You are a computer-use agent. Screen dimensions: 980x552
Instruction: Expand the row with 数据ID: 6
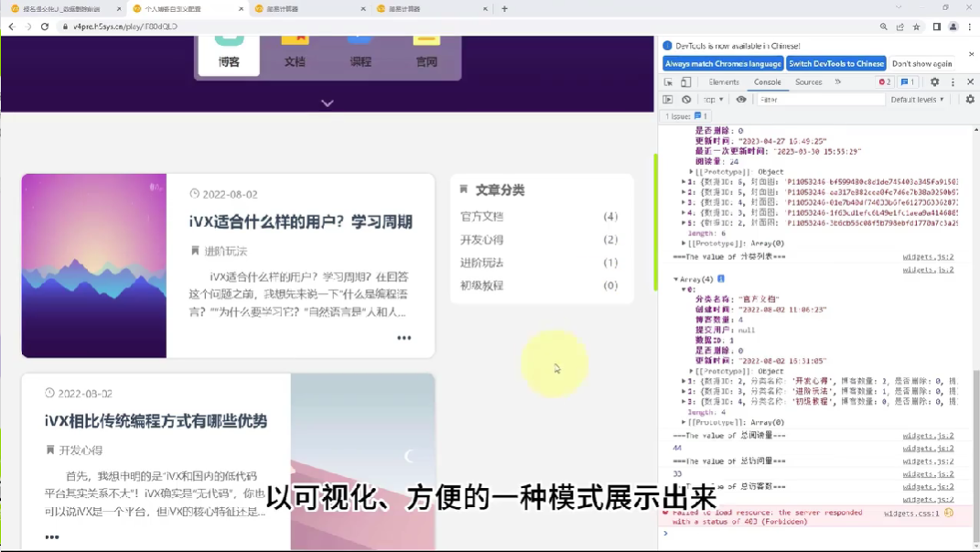(x=684, y=182)
